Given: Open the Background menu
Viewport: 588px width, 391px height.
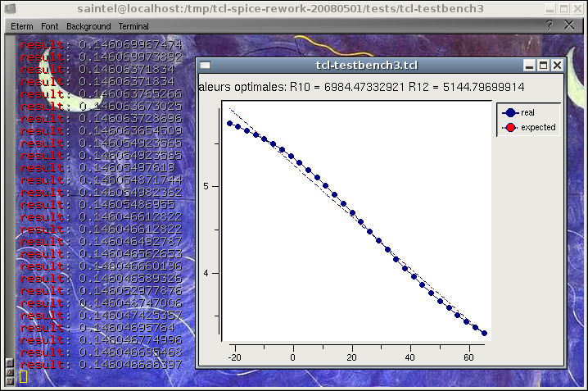Looking at the screenshot, I should point(88,26).
